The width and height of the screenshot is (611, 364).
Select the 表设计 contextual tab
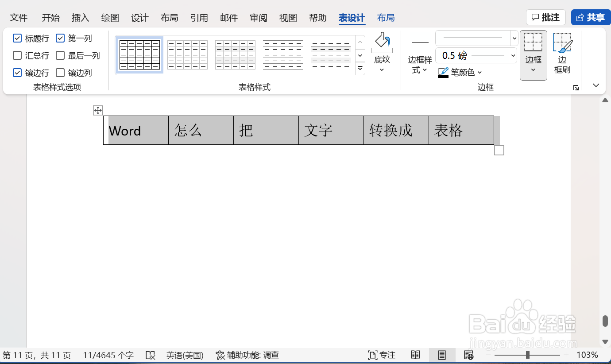pos(352,18)
